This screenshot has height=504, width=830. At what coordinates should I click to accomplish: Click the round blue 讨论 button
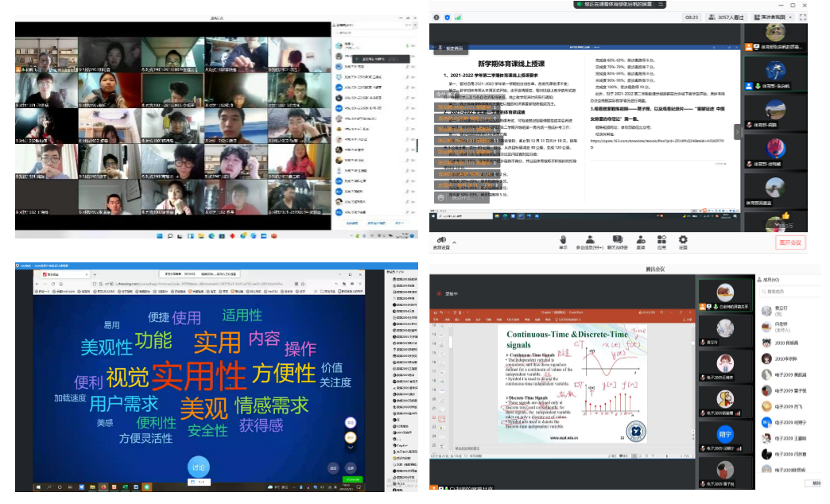click(x=199, y=467)
